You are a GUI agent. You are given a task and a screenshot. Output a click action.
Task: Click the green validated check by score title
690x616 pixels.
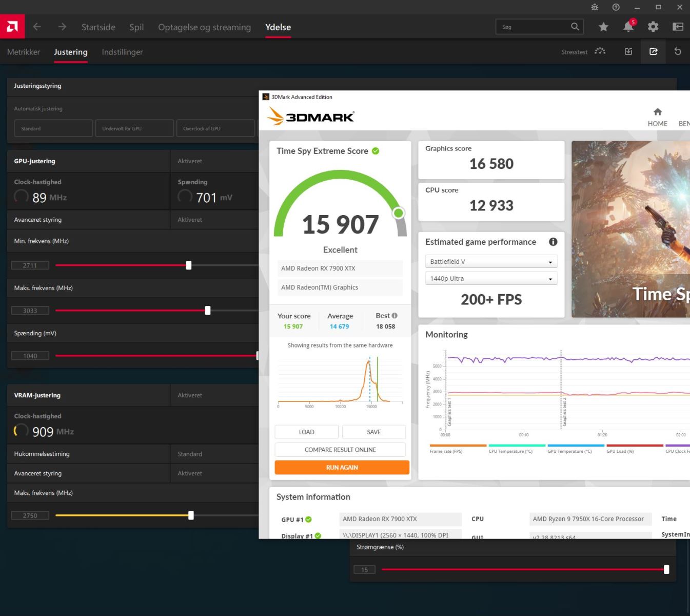[x=376, y=151]
